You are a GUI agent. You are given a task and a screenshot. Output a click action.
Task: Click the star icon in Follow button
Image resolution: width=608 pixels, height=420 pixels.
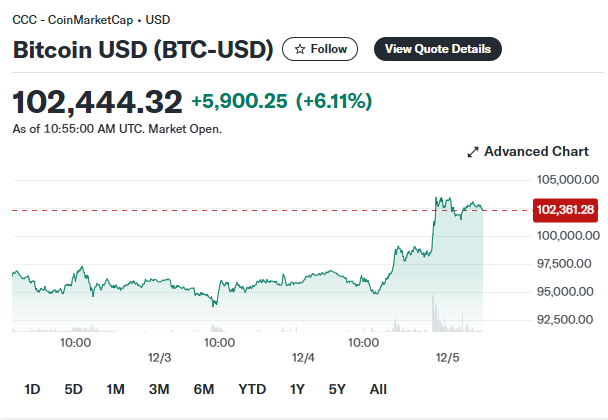pyautogui.click(x=300, y=49)
